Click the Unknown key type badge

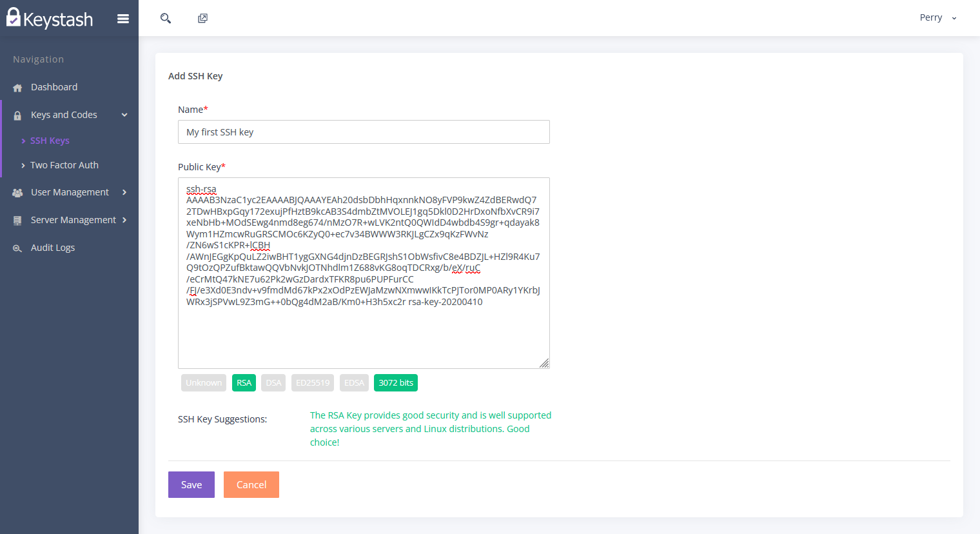coord(204,383)
